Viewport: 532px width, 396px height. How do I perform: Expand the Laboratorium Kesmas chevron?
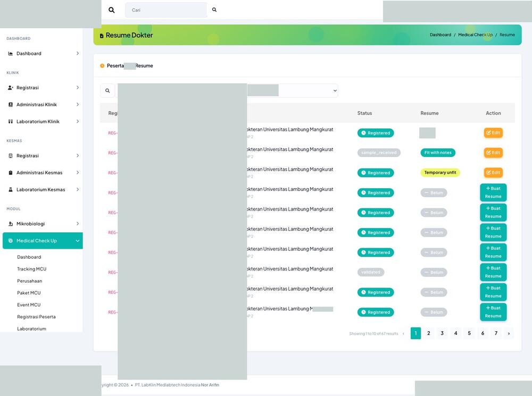77,190
